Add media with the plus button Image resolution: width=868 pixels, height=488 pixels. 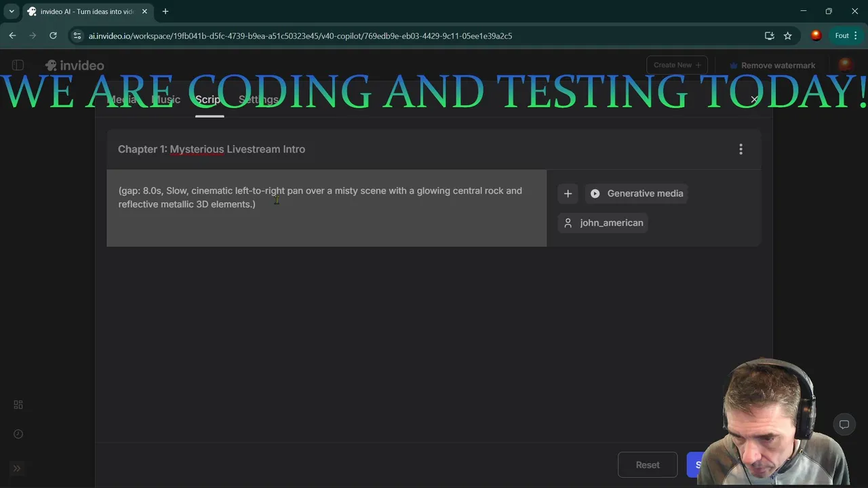[568, 193]
